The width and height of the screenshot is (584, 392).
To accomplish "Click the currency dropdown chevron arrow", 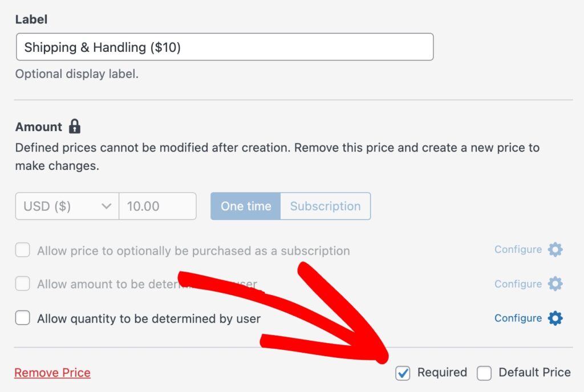I will [106, 206].
